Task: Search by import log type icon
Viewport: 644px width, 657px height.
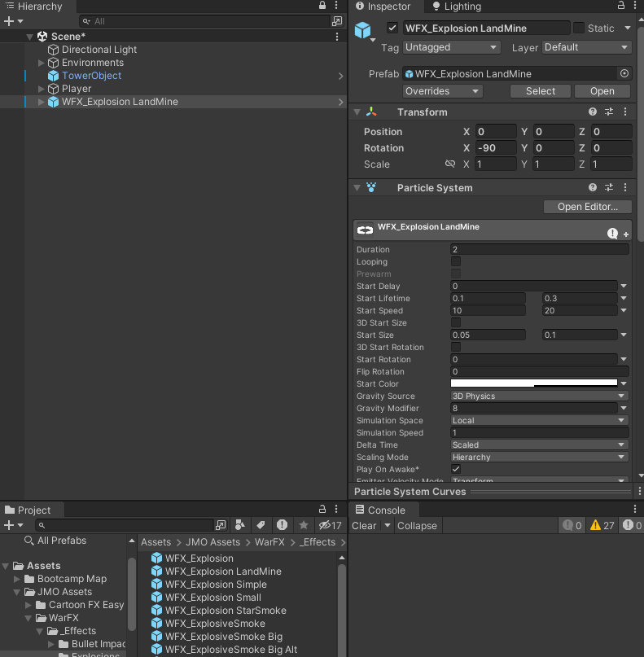Action: point(282,525)
